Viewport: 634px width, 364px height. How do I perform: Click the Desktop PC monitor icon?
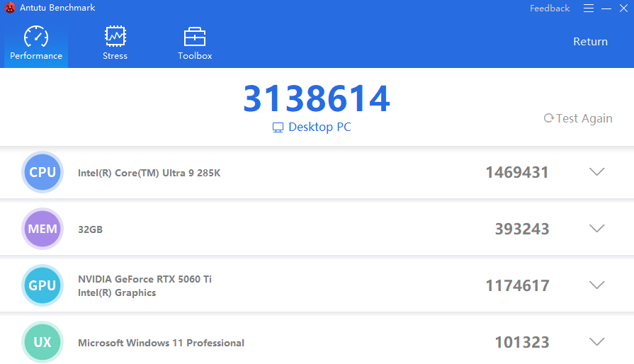(278, 127)
